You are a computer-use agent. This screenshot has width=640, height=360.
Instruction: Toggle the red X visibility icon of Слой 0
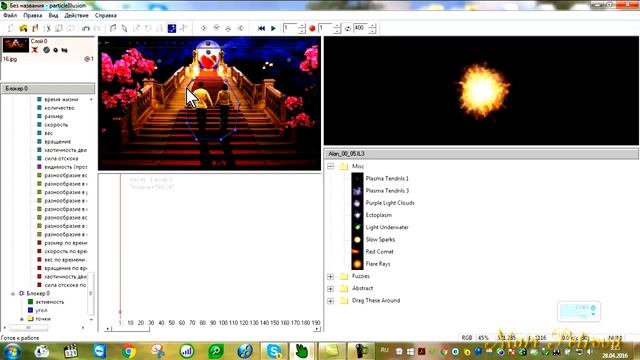(35, 50)
